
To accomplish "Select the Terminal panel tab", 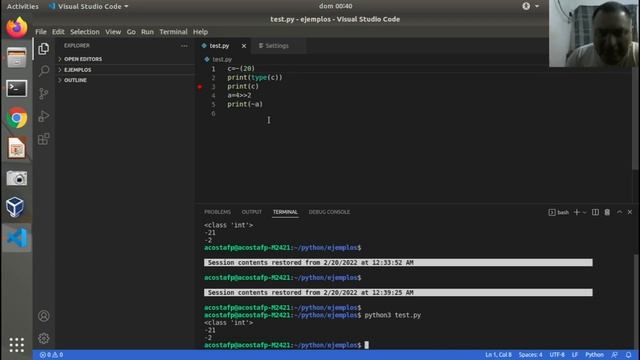I will 285,212.
